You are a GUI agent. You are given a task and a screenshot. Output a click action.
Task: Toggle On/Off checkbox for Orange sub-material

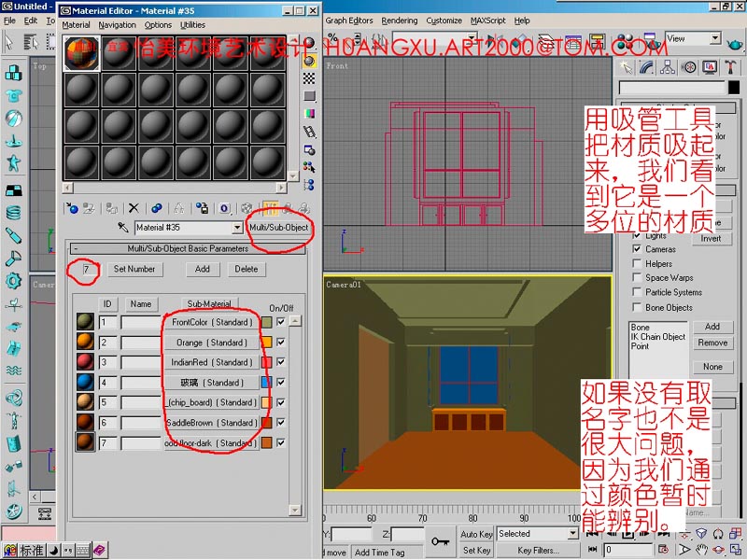281,342
